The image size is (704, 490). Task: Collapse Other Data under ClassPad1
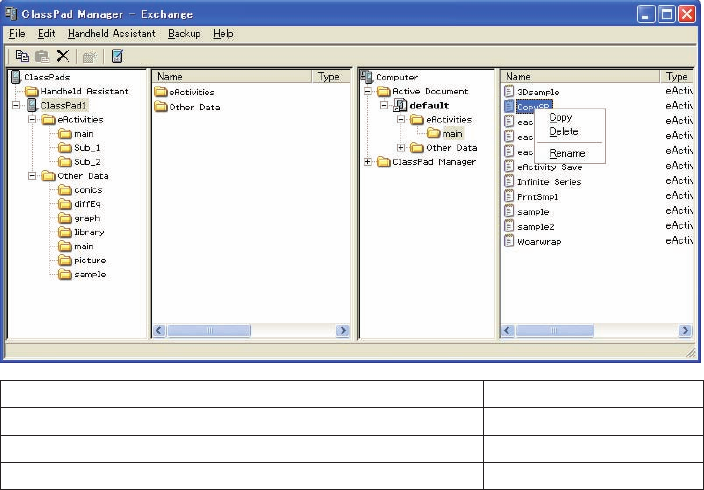tap(32, 176)
